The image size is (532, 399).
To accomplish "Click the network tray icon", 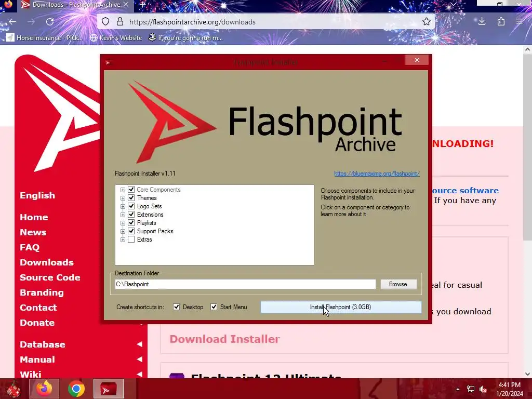I will click(x=471, y=389).
